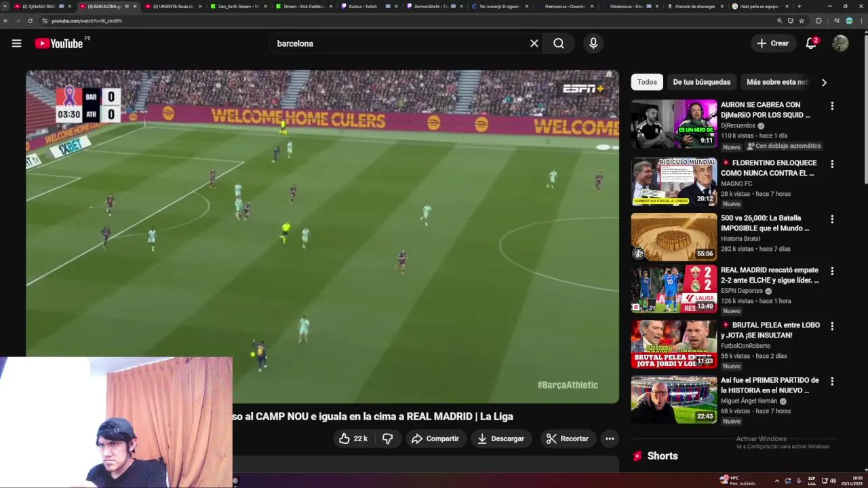Open options for BRUTAL PELEA entre LOBO video
This screenshot has height=488, width=868.
832,326
